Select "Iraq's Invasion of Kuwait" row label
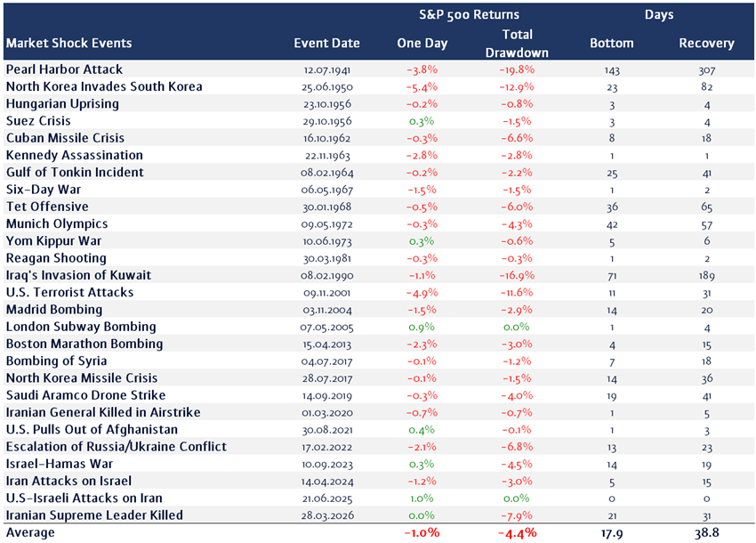 click(x=78, y=275)
